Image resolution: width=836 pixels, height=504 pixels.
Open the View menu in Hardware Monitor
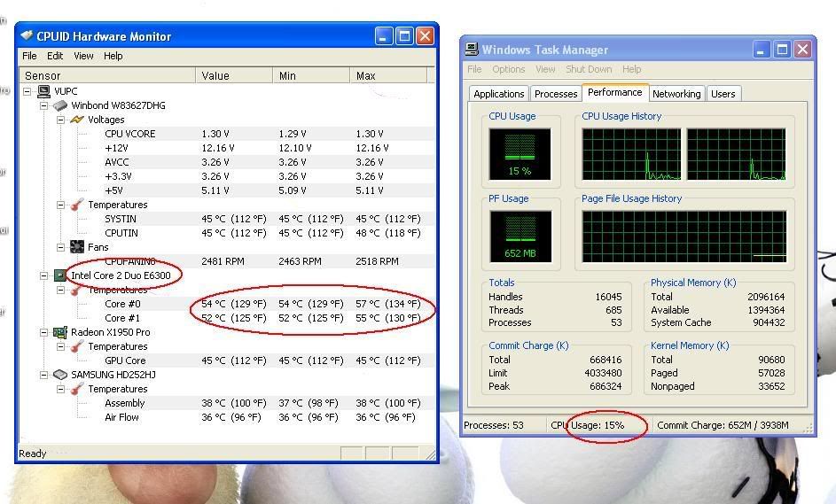[x=83, y=56]
